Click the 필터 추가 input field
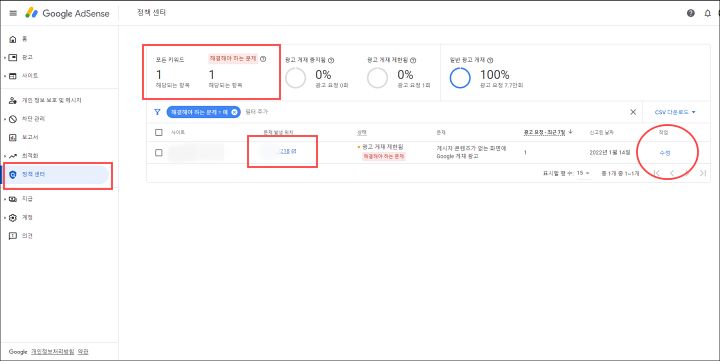Viewport: 720px width, 361px height. [256, 112]
